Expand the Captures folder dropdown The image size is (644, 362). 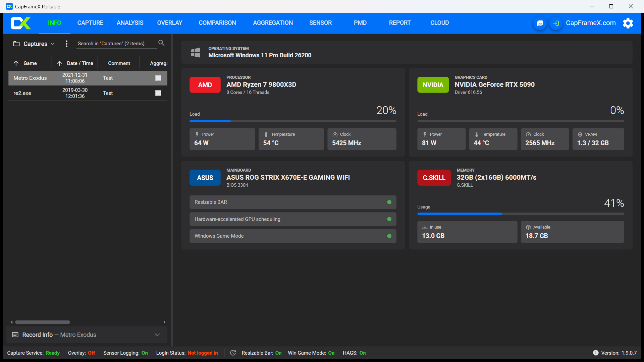pos(52,44)
